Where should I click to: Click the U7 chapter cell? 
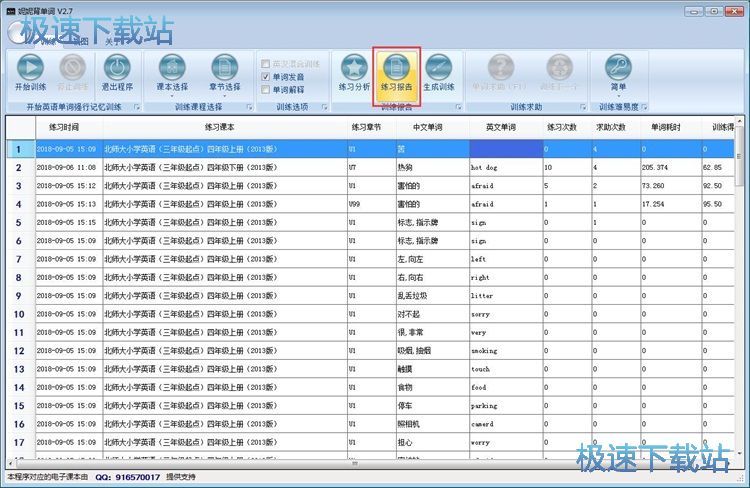click(372, 167)
